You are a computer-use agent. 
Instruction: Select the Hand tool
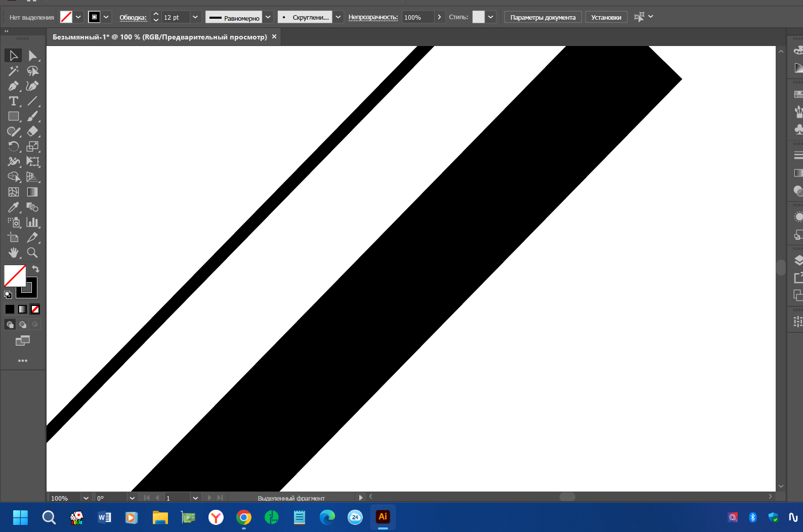(x=13, y=252)
